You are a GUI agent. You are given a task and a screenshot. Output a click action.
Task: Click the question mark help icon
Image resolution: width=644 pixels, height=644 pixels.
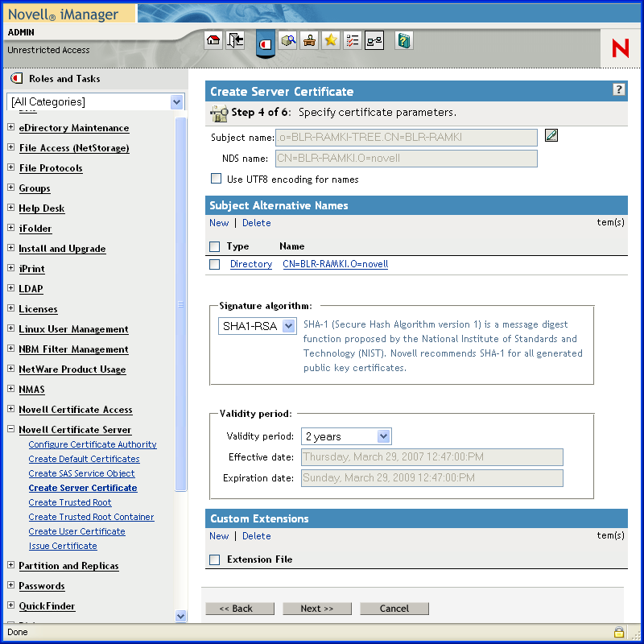[618, 89]
